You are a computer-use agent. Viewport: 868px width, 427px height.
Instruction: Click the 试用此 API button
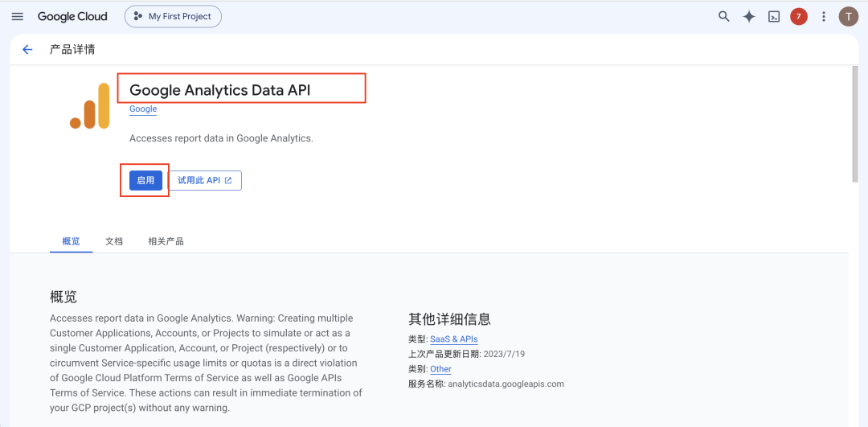[x=205, y=181]
